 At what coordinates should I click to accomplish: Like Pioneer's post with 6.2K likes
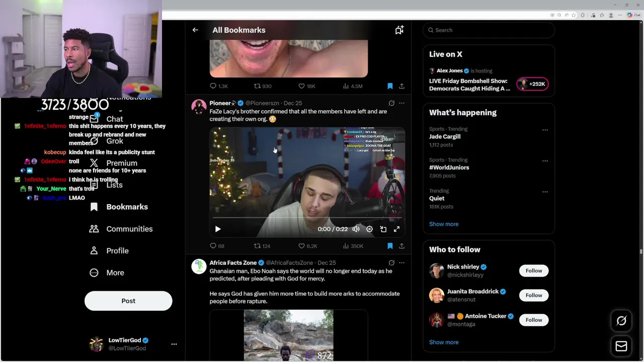(301, 246)
